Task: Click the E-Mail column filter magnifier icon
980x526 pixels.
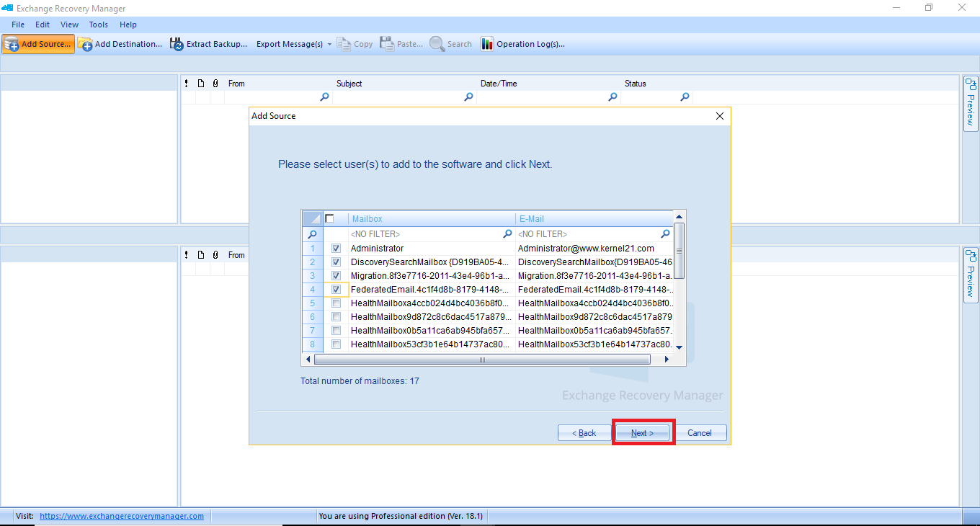Action: (x=666, y=234)
